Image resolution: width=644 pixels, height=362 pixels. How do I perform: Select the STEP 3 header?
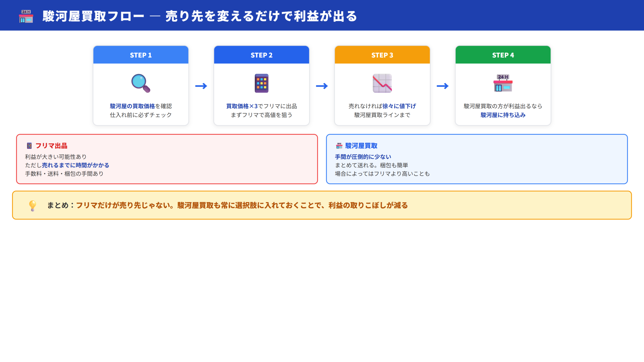coord(382,55)
